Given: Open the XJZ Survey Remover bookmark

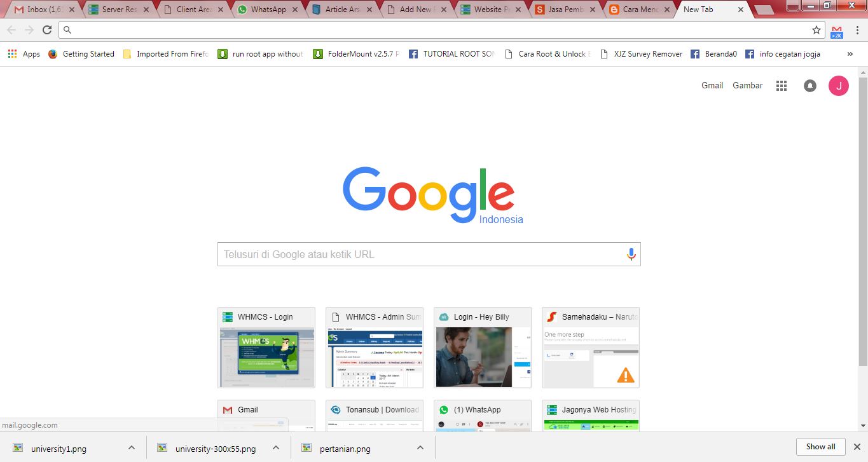Looking at the screenshot, I should pos(641,54).
